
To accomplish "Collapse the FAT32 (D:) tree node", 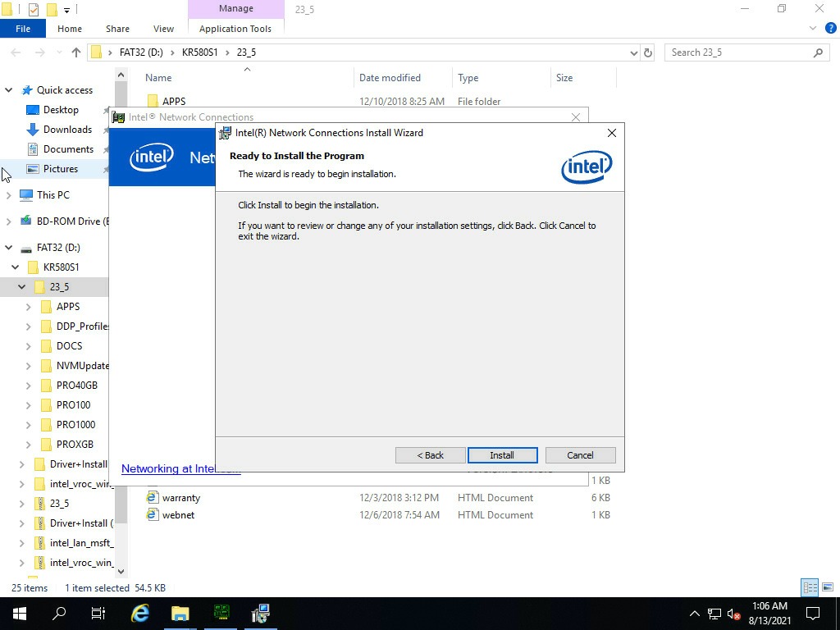I will pos(8,248).
